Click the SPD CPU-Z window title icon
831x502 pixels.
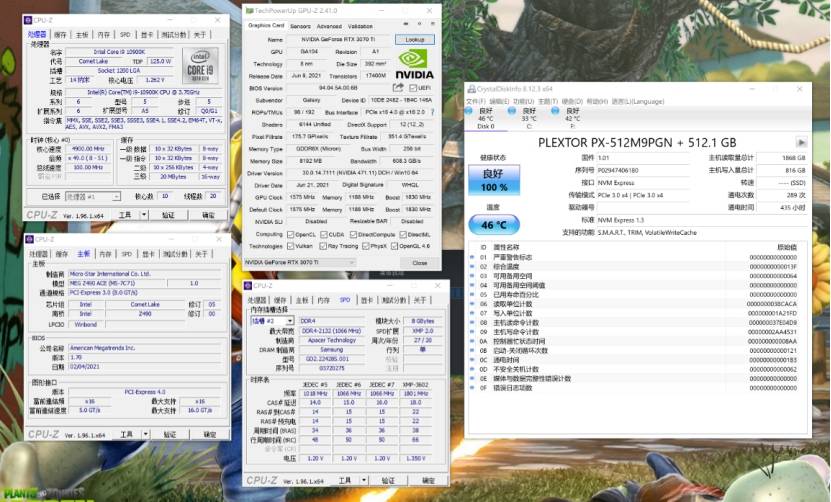click(247, 286)
